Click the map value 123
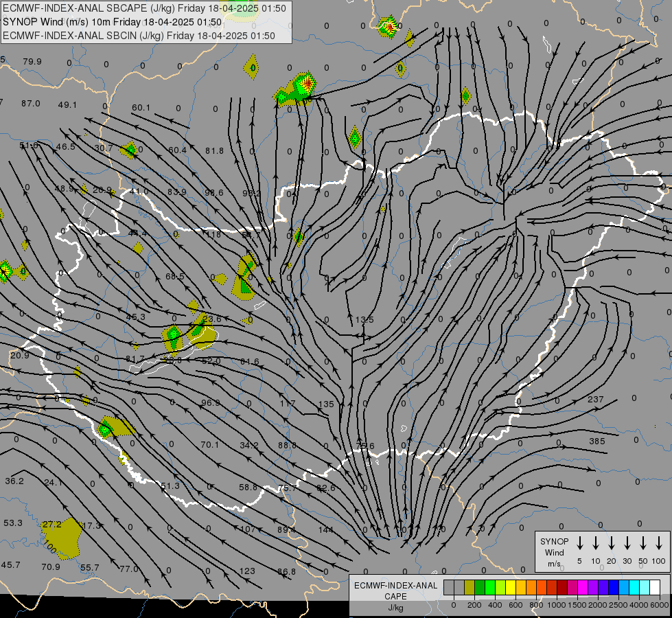672x618 pixels. pyautogui.click(x=247, y=571)
